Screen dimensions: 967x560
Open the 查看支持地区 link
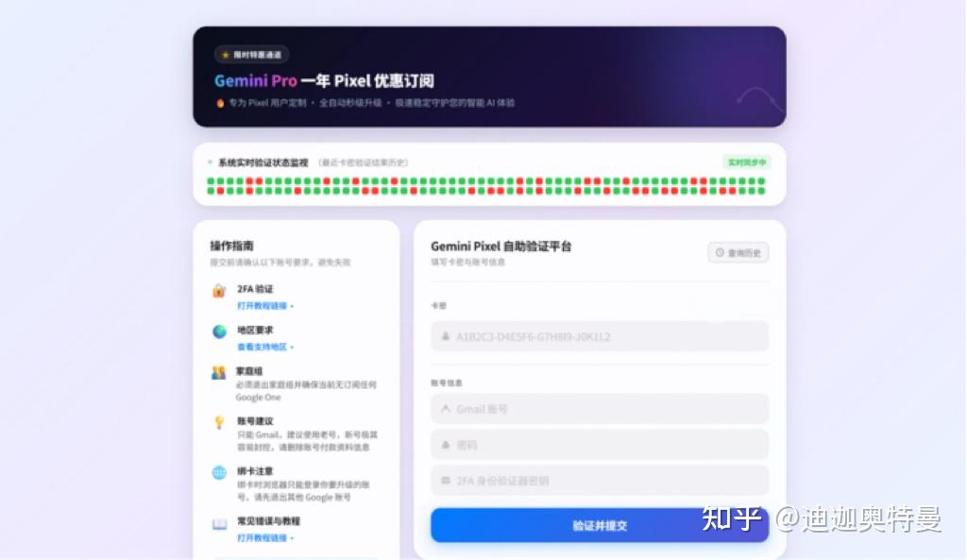click(x=265, y=348)
